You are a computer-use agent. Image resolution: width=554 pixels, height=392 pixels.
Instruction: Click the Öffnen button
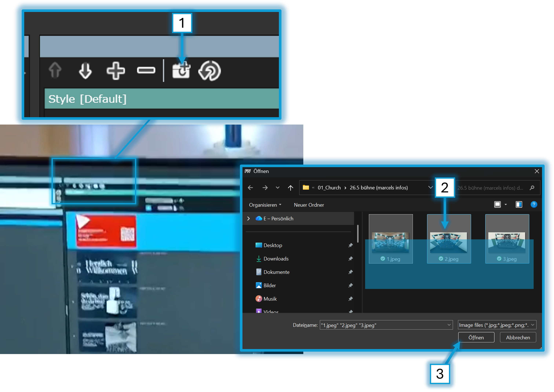click(x=476, y=338)
